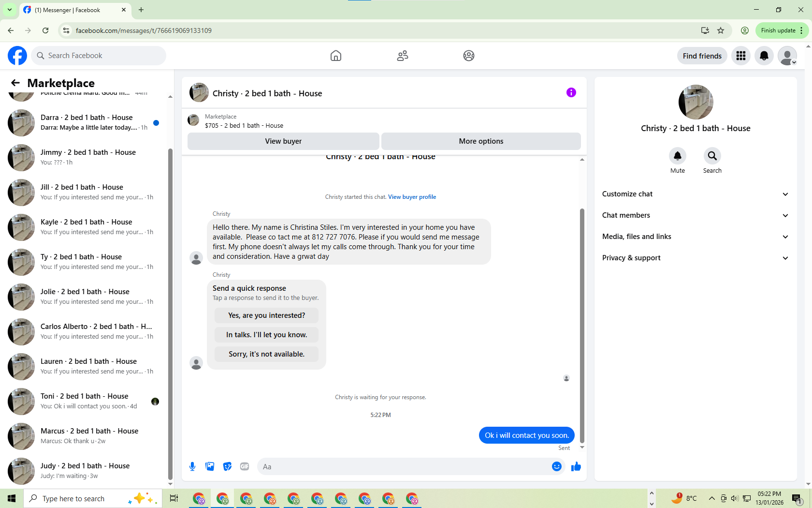Viewport: 812px width, 508px height.
Task: Click the message input field
Action: [404, 467]
